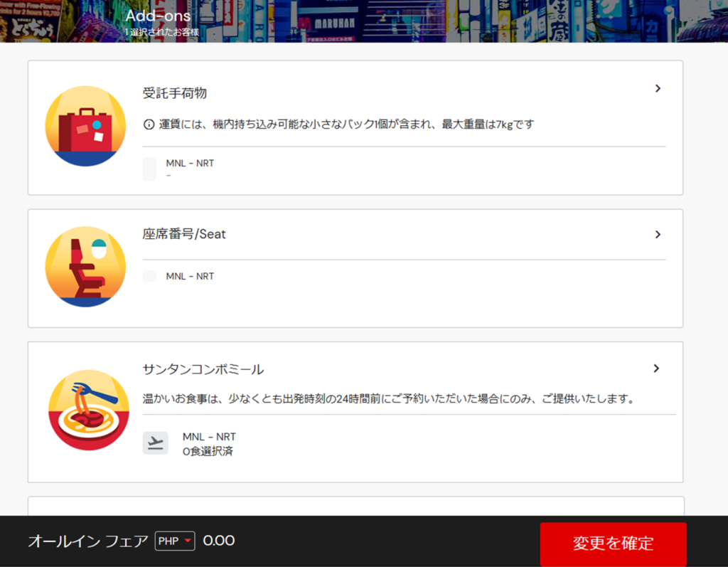This screenshot has width=728, height=567.
Task: Select the 座席番号/Seat heading
Action: [x=184, y=234]
